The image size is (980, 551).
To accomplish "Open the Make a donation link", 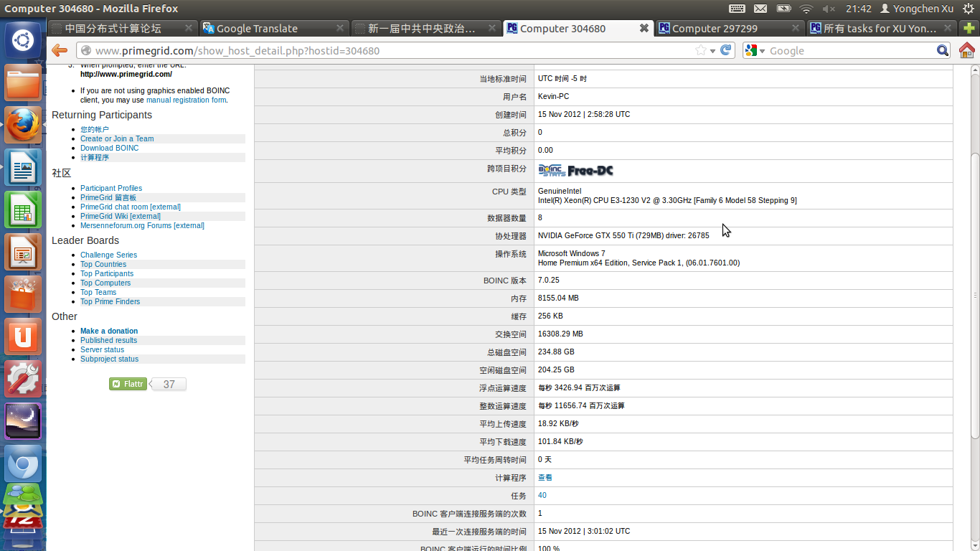I will [109, 331].
